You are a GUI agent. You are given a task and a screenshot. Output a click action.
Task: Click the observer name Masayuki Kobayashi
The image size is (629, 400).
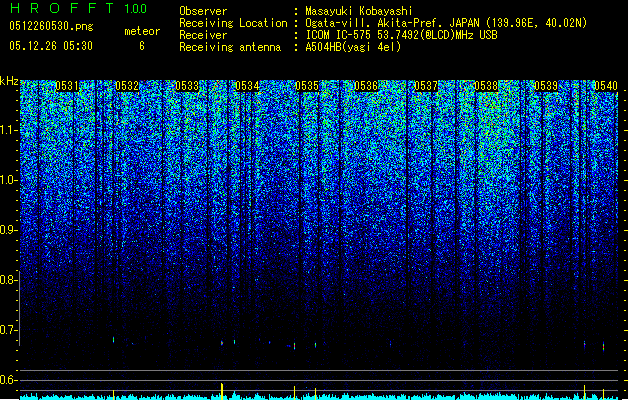click(359, 11)
